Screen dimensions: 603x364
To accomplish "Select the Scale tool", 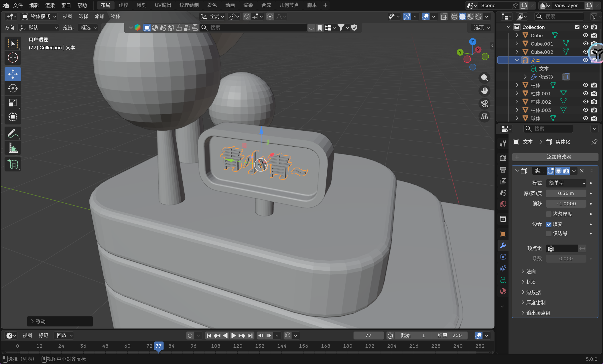I will [13, 103].
